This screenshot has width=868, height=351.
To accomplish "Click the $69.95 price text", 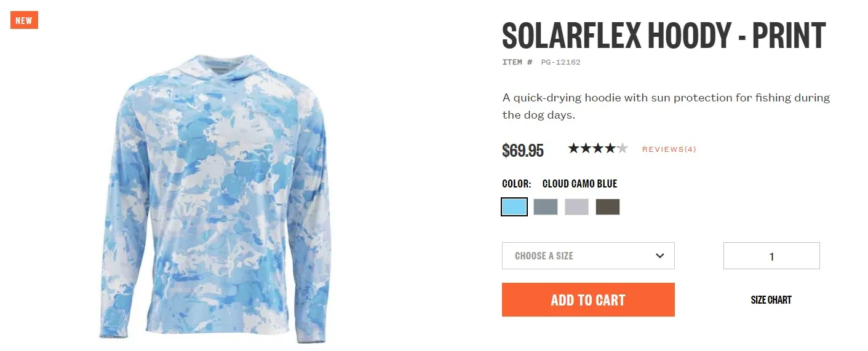I will [523, 151].
